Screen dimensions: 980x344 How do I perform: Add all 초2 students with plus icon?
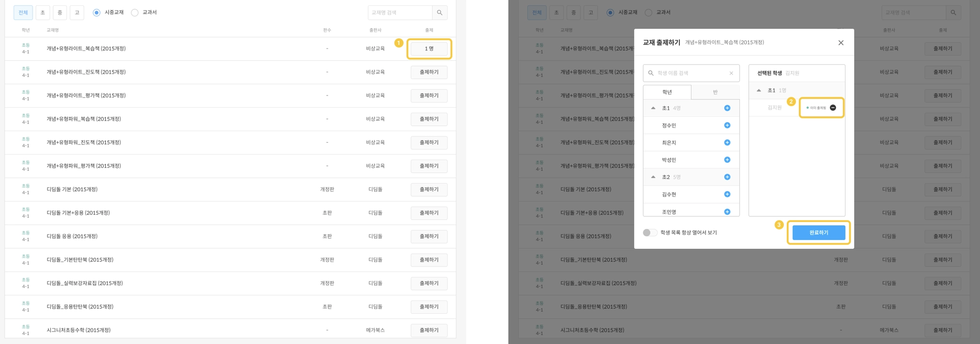pyautogui.click(x=727, y=177)
